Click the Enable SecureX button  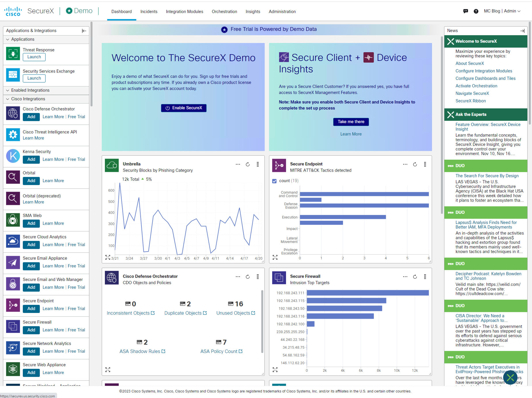[x=183, y=108]
